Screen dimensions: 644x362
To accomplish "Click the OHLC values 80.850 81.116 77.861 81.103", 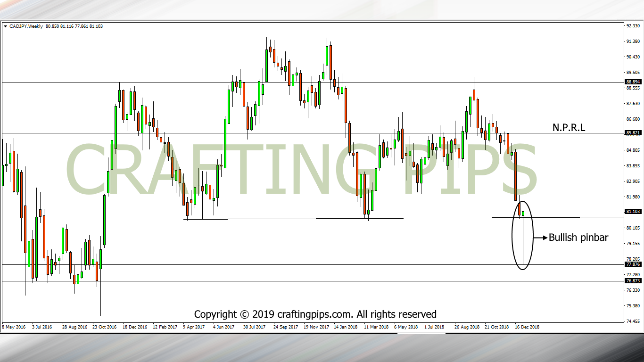I will tap(74, 26).
